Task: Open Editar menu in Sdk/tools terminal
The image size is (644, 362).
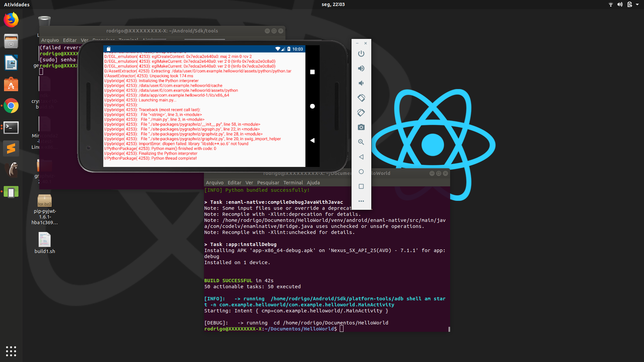Action: tap(70, 40)
